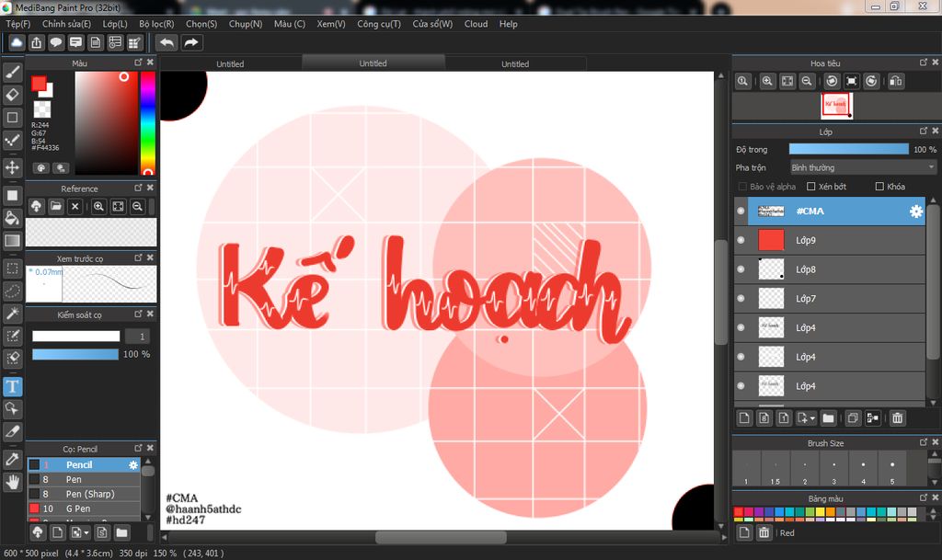The width and height of the screenshot is (942, 560).
Task: Open the Pha trộn blend mode dropdown
Action: [863, 167]
